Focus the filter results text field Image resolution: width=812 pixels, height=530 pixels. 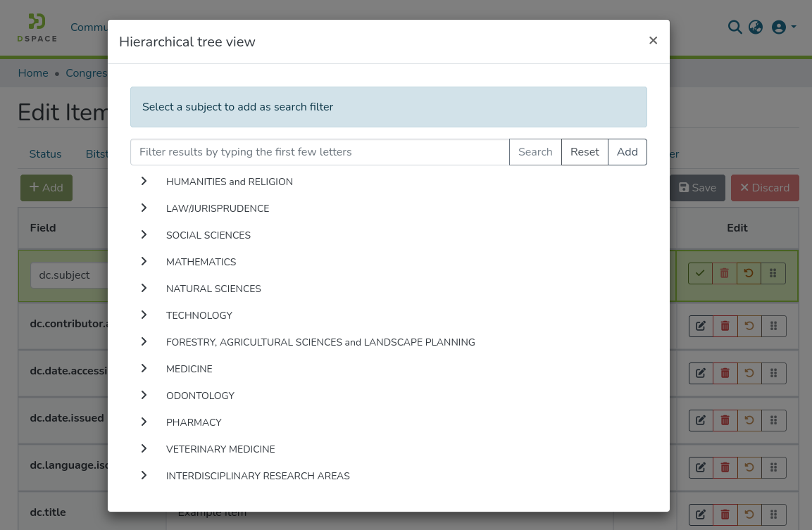320,152
